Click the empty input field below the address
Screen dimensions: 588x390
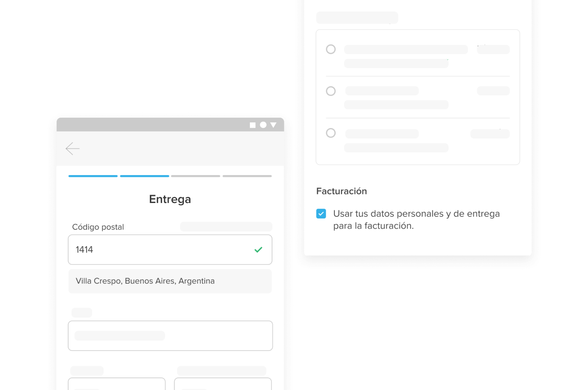170,335
